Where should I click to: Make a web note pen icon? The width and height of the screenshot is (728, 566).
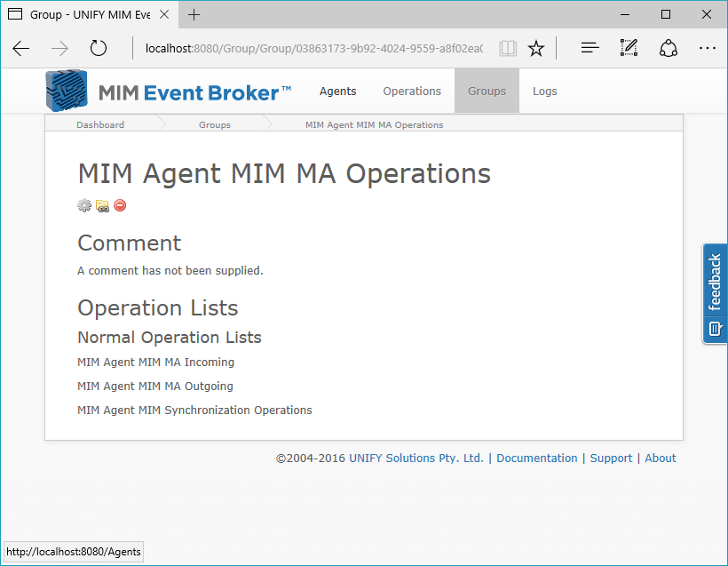(x=629, y=48)
